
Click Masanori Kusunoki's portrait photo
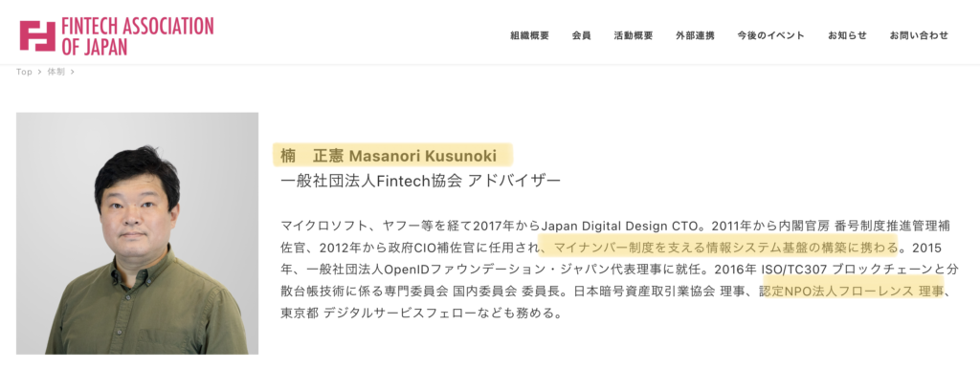click(x=137, y=233)
